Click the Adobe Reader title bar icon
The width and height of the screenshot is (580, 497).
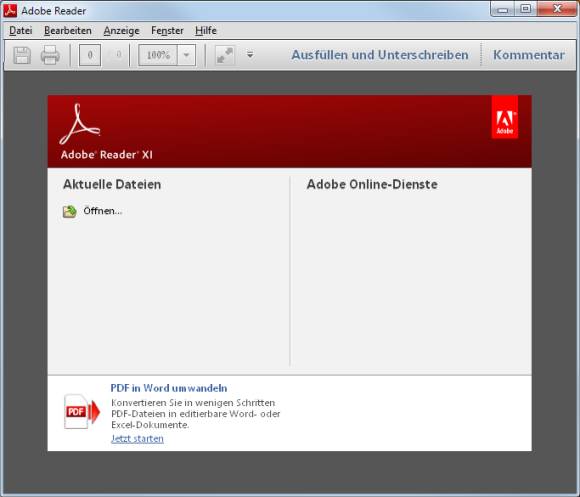(10, 10)
